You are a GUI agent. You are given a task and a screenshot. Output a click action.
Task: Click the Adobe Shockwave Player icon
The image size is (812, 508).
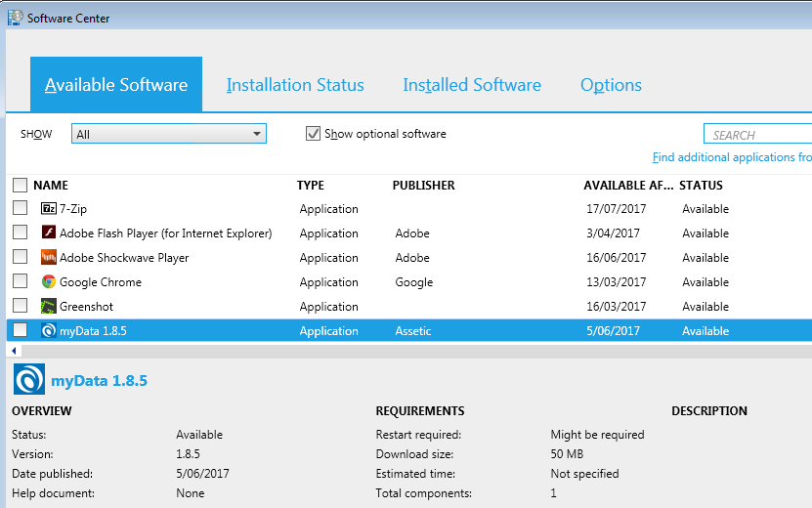pyautogui.click(x=49, y=256)
